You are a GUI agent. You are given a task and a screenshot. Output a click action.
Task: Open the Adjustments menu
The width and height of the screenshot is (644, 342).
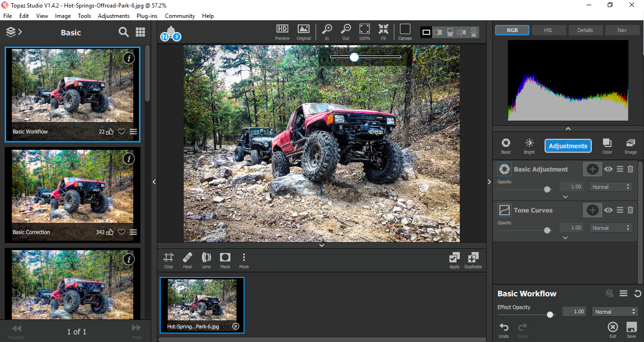114,16
